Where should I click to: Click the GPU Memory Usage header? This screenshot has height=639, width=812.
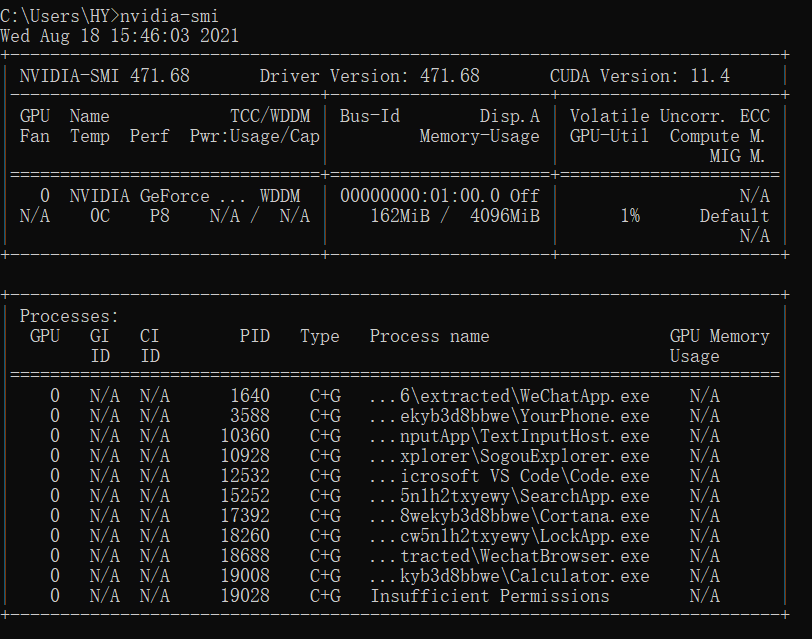pyautogui.click(x=719, y=346)
